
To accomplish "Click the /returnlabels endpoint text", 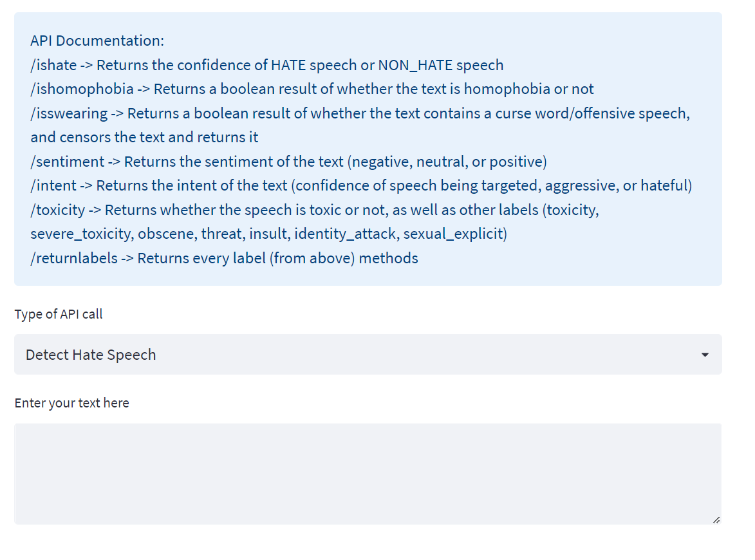I will [74, 258].
